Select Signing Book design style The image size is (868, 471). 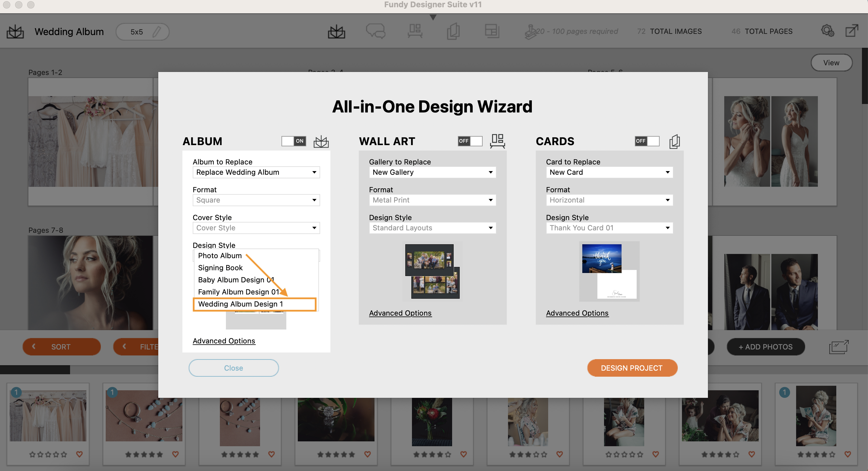point(256,268)
